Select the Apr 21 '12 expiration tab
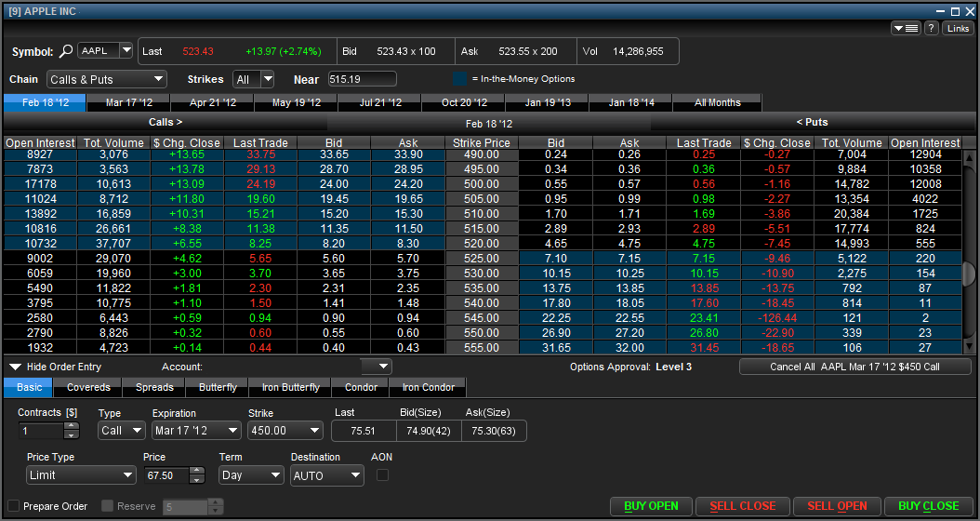The height and width of the screenshot is (521, 980). tap(213, 102)
